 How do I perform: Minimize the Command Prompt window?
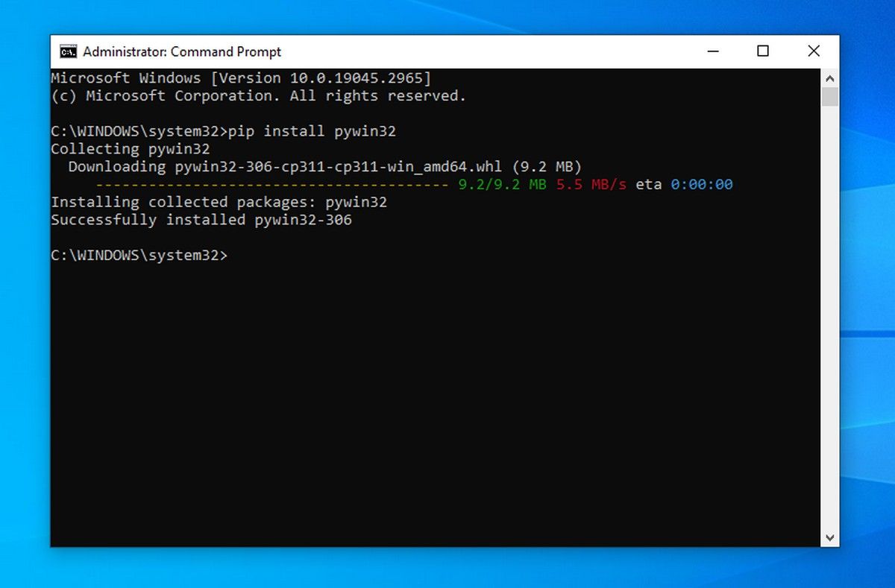[712, 51]
